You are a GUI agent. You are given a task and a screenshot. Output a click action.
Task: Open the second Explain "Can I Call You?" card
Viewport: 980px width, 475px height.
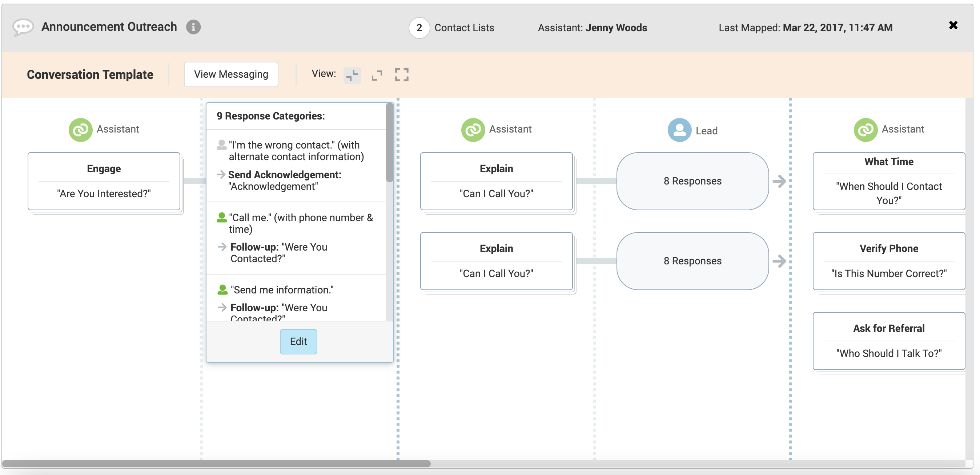(496, 261)
